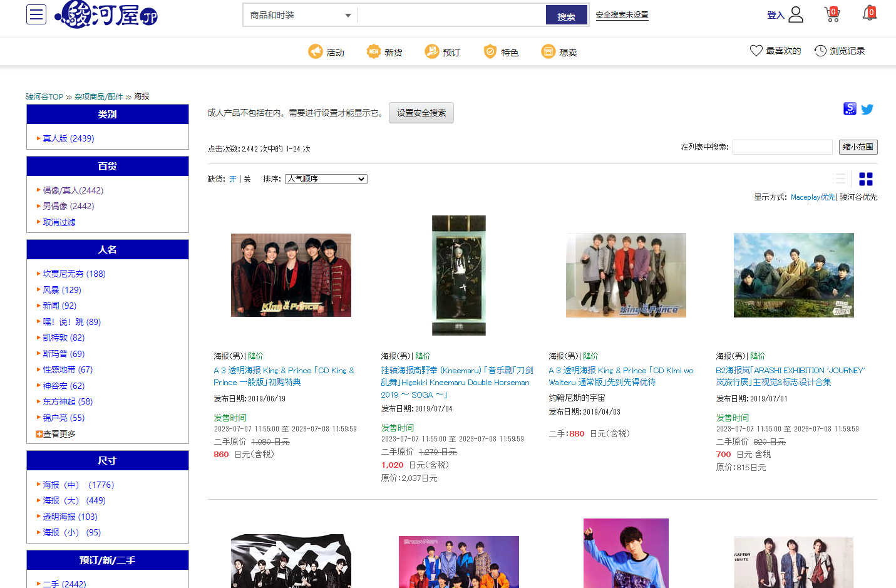Filter by 海报（大） (449) size

pos(74,500)
